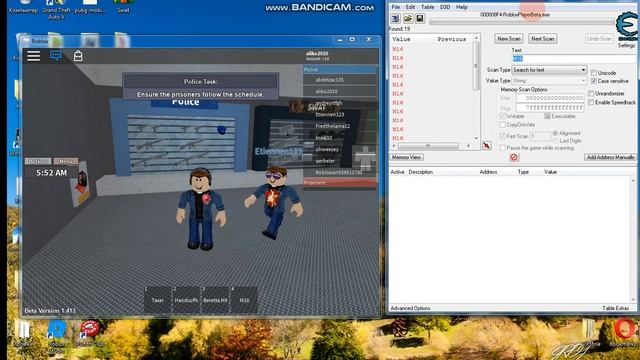This screenshot has width=640, height=360.
Task: Click the open folder icon in Cheat Engine toolbar
Action: pos(407,19)
